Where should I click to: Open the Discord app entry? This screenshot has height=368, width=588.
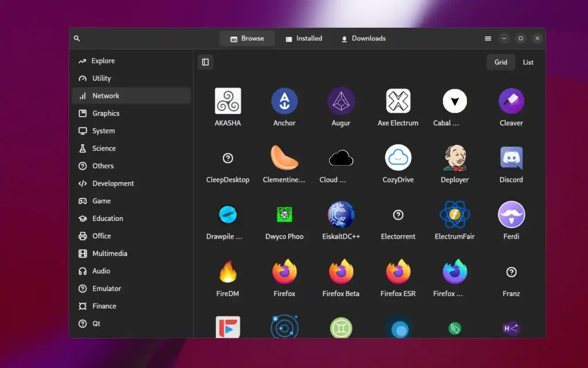click(x=510, y=159)
